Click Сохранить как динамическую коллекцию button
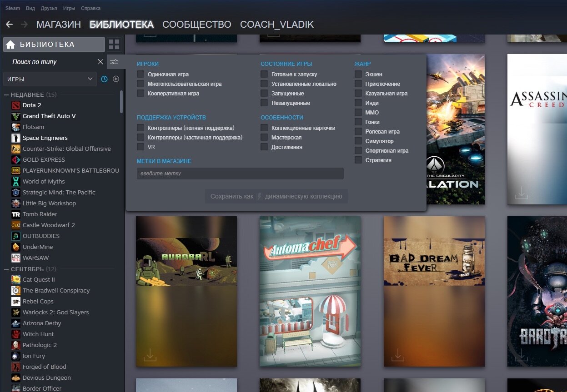The height and width of the screenshot is (392, 567). tap(276, 196)
